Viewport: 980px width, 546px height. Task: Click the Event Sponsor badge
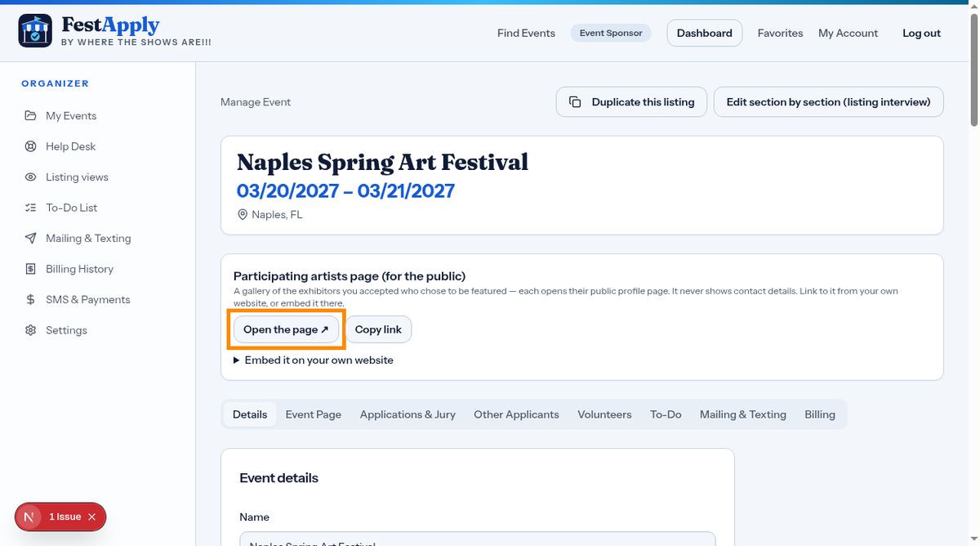click(x=611, y=33)
